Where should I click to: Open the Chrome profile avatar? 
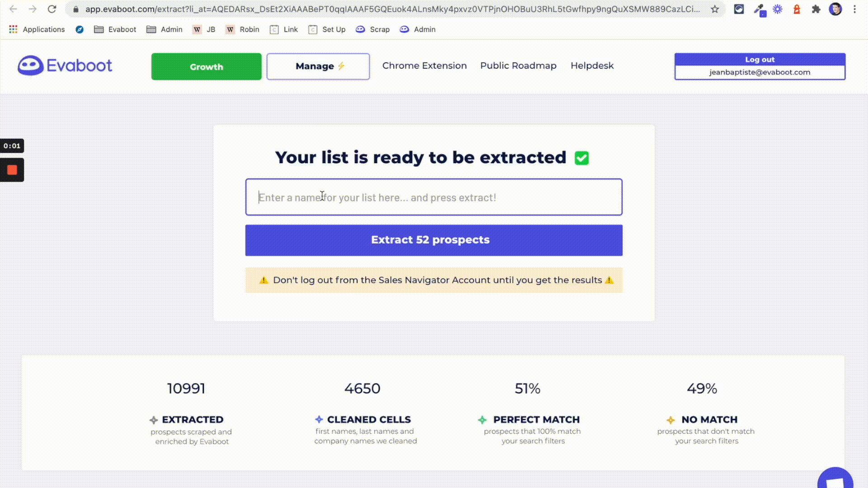(x=835, y=9)
